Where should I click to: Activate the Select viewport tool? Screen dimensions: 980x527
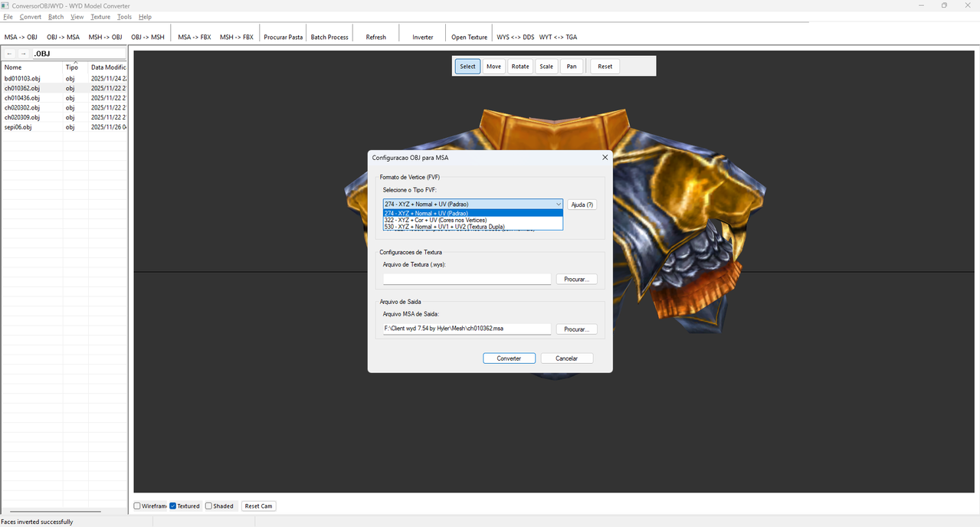tap(467, 67)
